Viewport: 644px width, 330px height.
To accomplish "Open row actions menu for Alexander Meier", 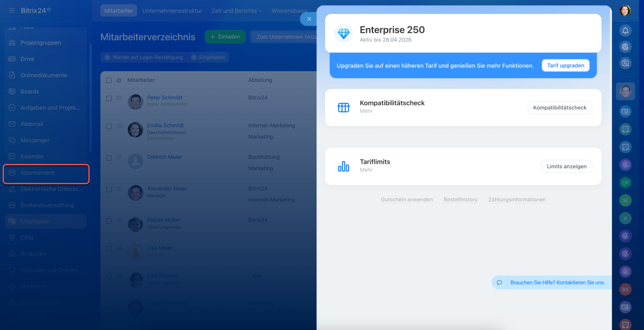I will pos(119,189).
